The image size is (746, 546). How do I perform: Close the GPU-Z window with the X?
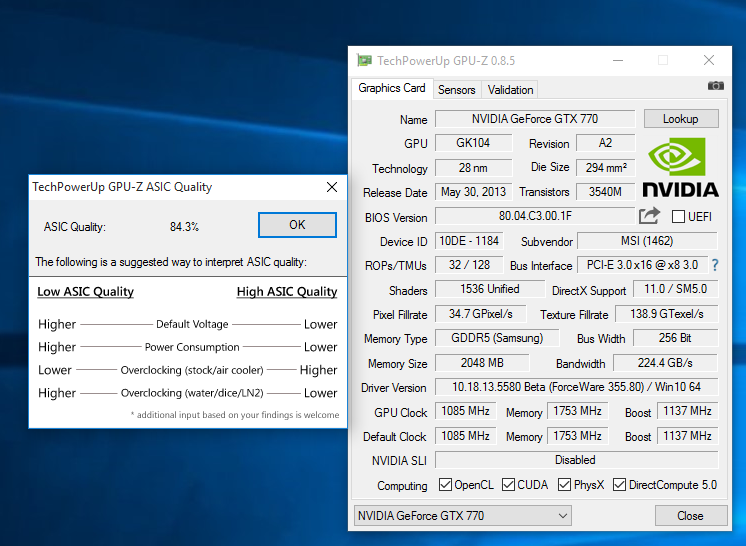[x=709, y=60]
